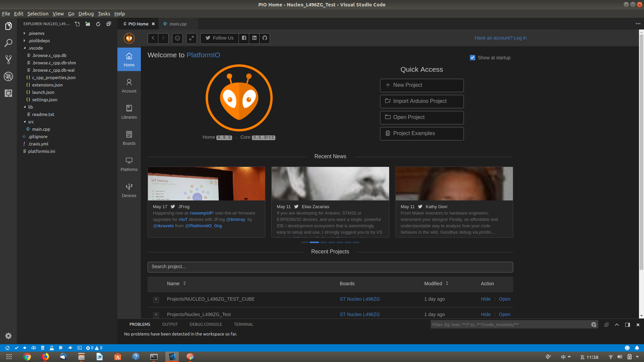644x362 pixels.
Task: Click the Search project input field
Action: pyautogui.click(x=330, y=267)
